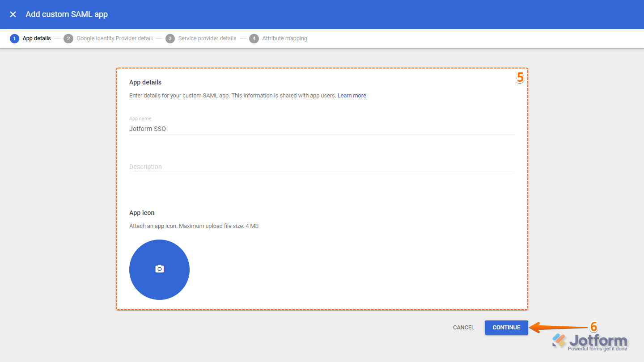The height and width of the screenshot is (362, 644).
Task: Click the 'Maximum upload file size' text
Action: pyautogui.click(x=219, y=226)
